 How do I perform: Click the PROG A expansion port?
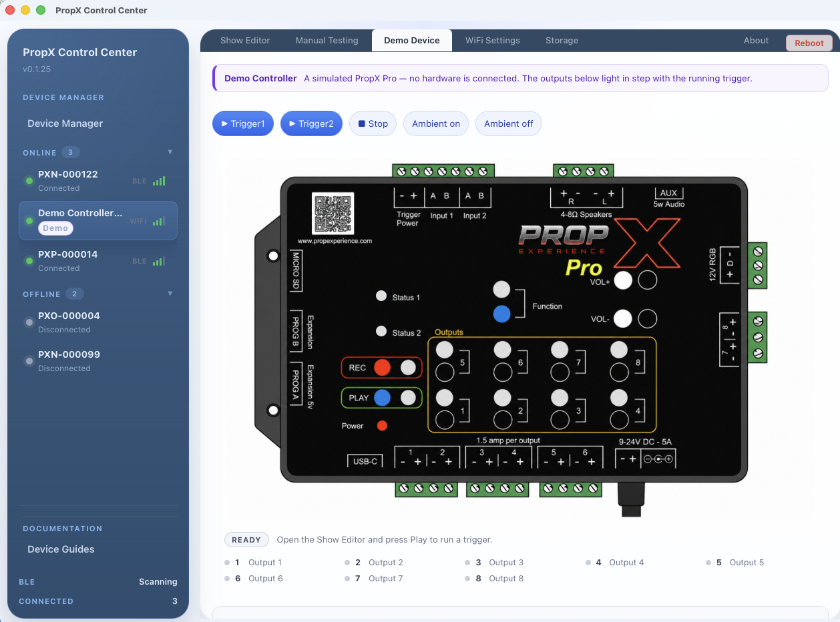pos(295,383)
